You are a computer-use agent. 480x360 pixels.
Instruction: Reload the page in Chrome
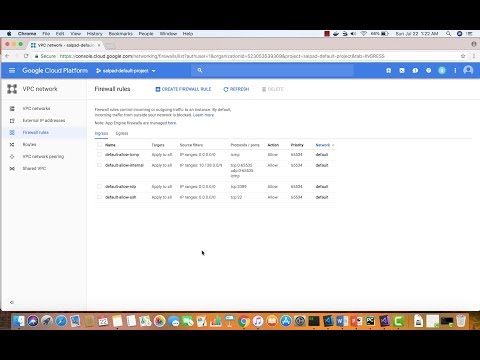(x=26, y=56)
